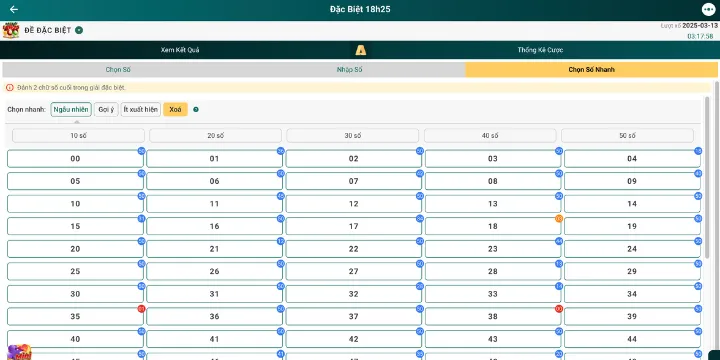
Task: Switch to Nhập Số tab
Action: pos(349,70)
